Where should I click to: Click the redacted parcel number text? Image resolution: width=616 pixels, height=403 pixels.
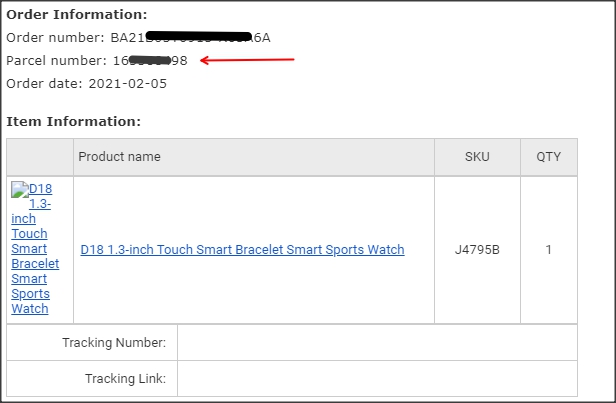point(150,60)
